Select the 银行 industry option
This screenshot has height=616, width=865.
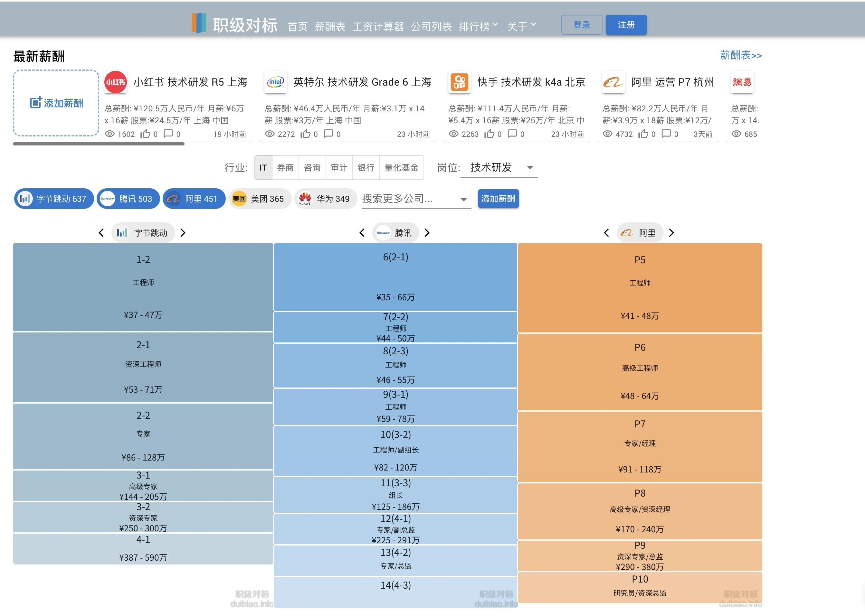click(x=366, y=167)
